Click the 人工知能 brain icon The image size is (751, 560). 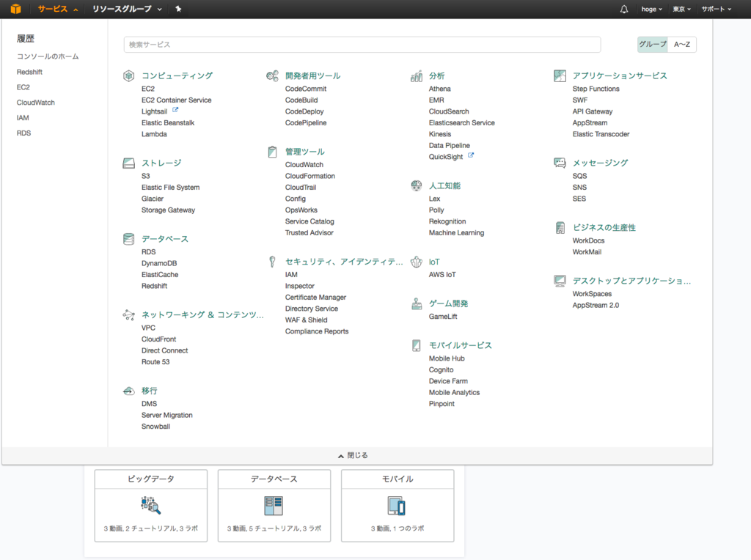[417, 185]
